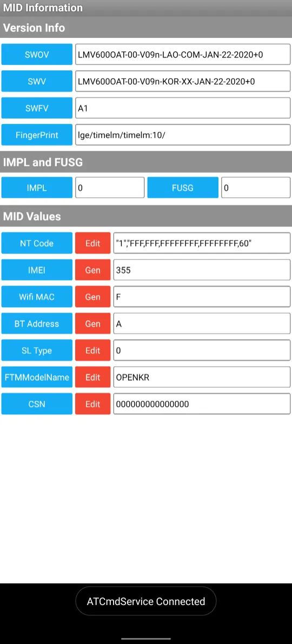Tap the FUSG label button
The image size is (292, 644).
(183, 188)
